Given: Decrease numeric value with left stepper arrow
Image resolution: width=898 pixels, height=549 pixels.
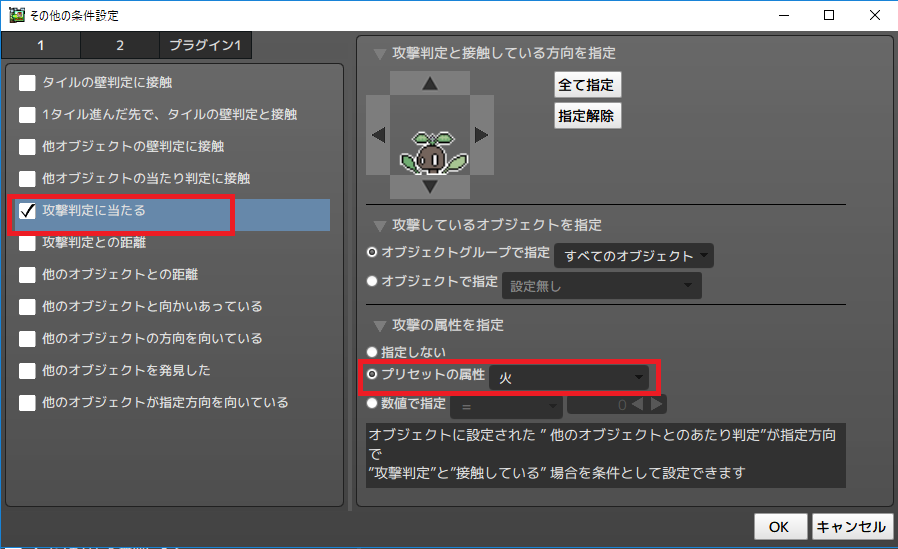Looking at the screenshot, I should [x=637, y=405].
